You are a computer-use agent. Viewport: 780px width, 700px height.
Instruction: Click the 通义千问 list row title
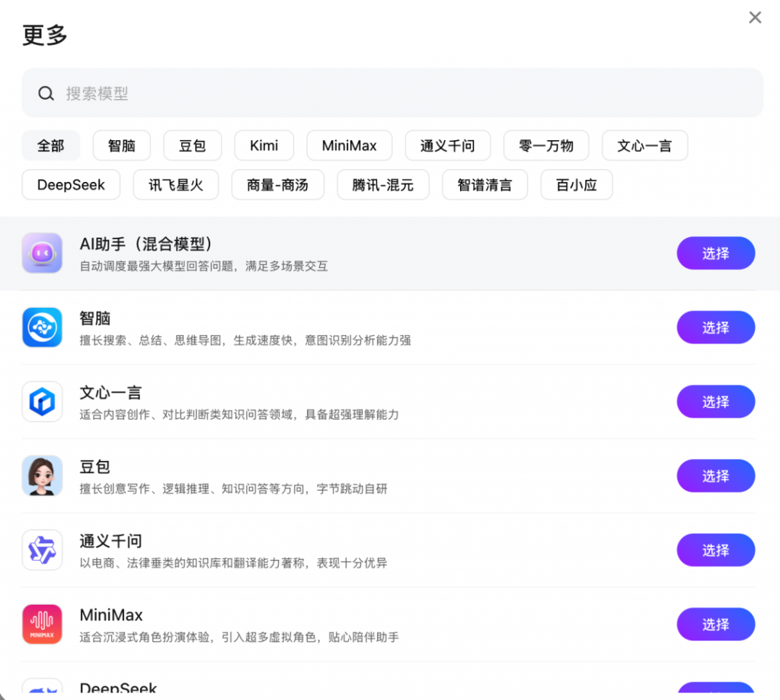point(110,540)
